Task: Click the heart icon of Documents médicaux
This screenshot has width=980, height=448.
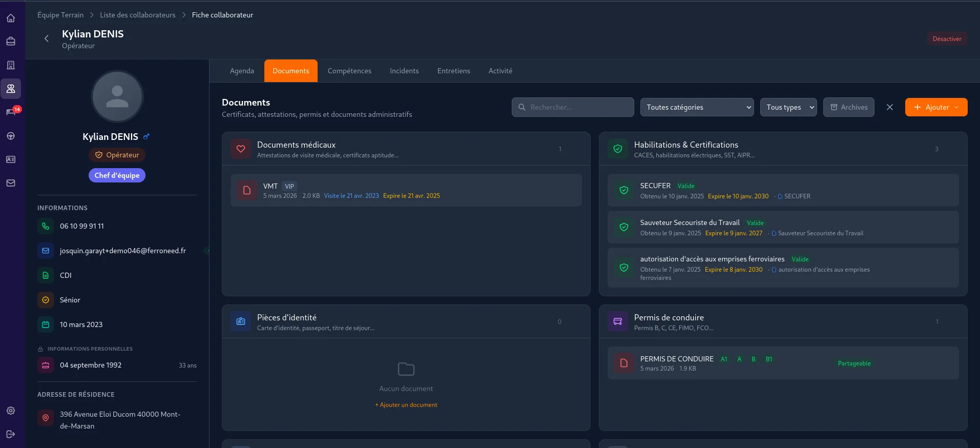Action: click(x=241, y=149)
